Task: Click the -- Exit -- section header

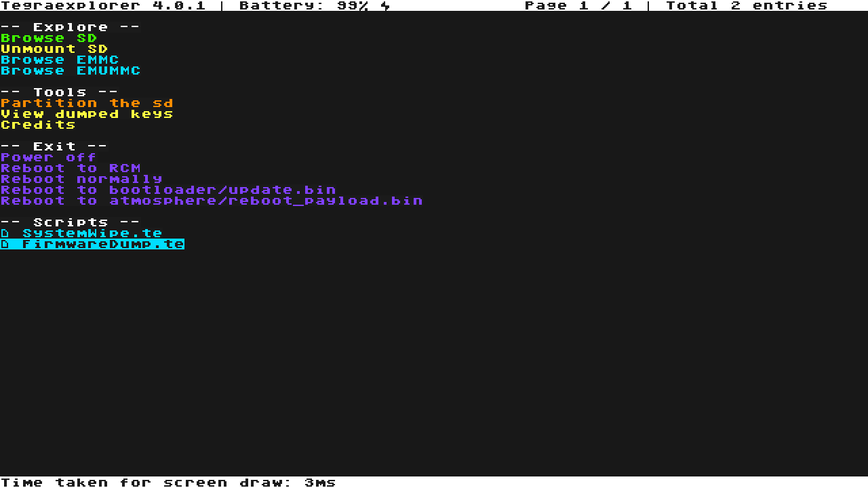Action: (54, 146)
